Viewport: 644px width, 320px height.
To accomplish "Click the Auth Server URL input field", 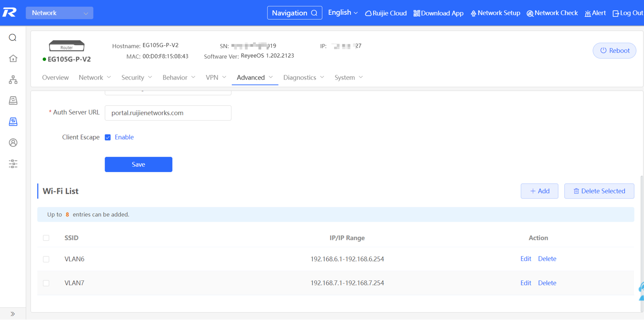I will (168, 113).
